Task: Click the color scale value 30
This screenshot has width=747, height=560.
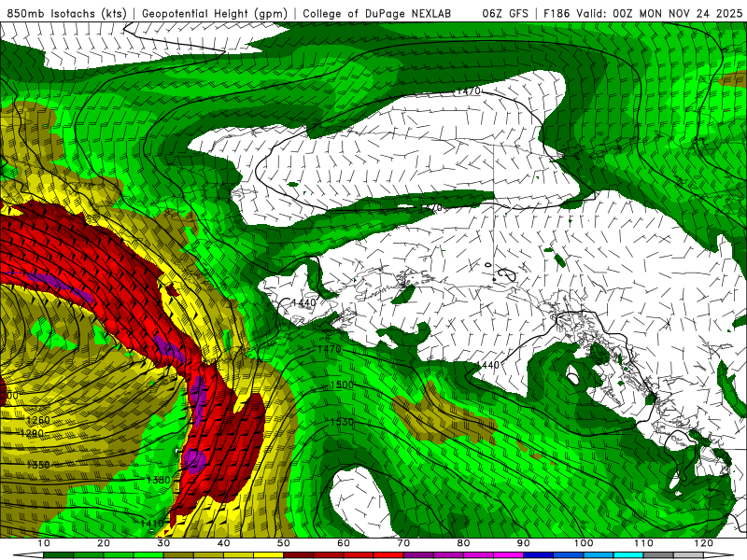Action: [x=163, y=543]
